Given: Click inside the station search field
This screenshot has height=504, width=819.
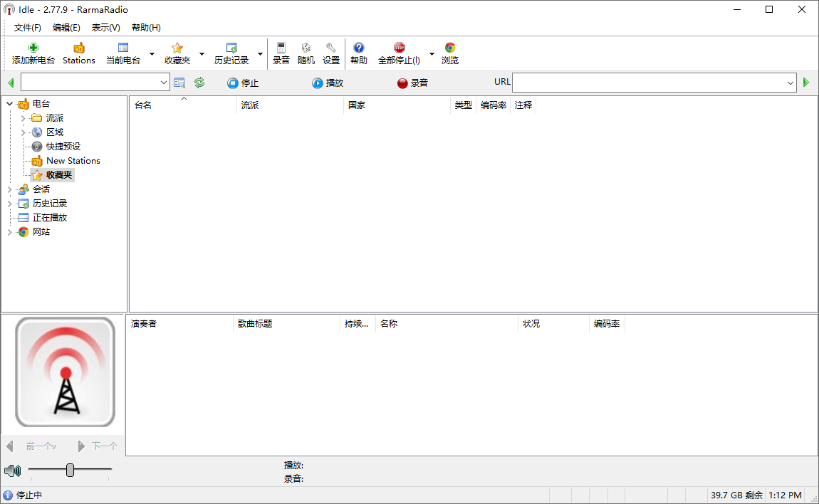Looking at the screenshot, I should point(89,82).
